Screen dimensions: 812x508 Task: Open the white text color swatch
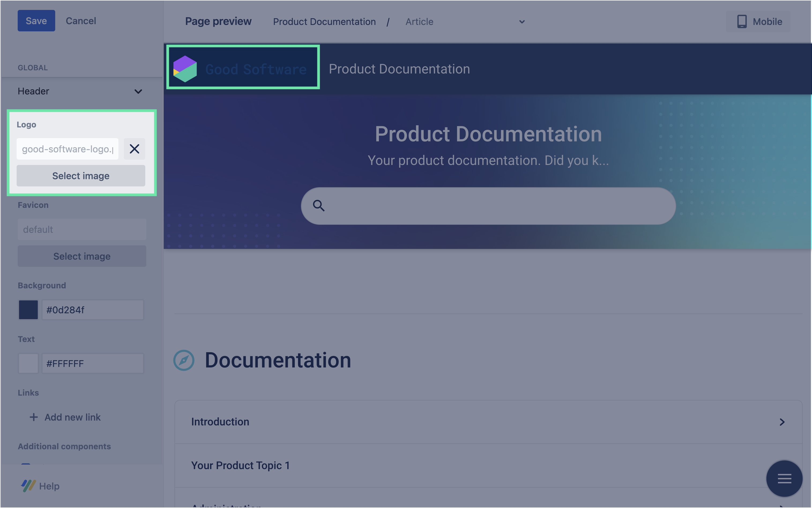28,363
